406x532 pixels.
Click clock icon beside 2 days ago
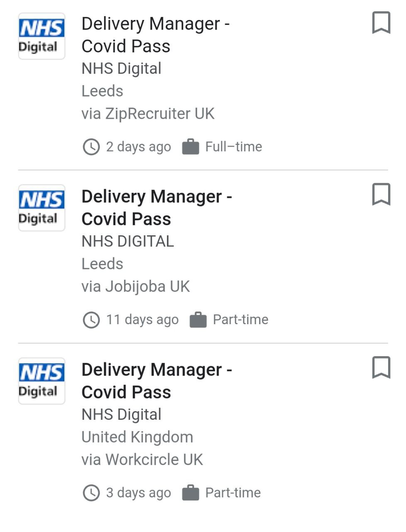point(91,147)
